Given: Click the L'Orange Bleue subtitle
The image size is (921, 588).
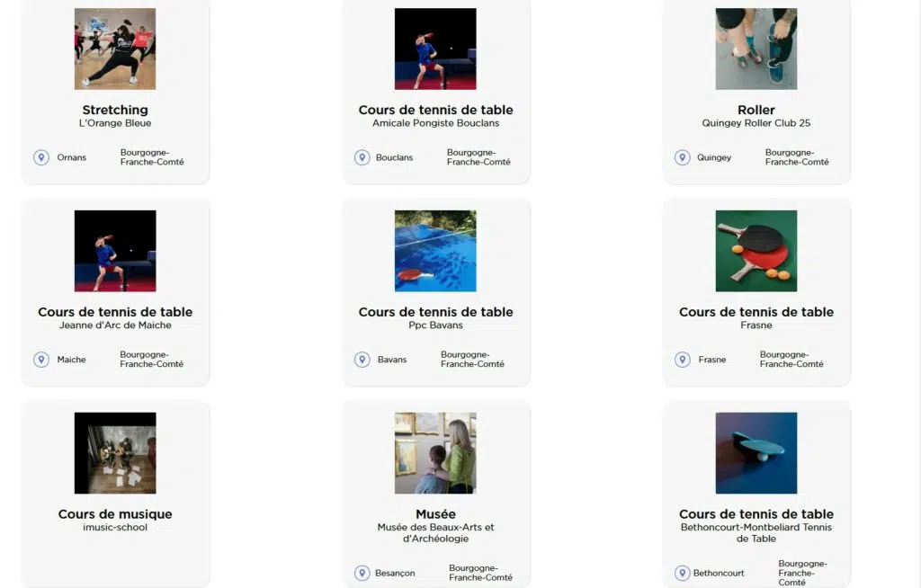Looking at the screenshot, I should click(x=115, y=123).
